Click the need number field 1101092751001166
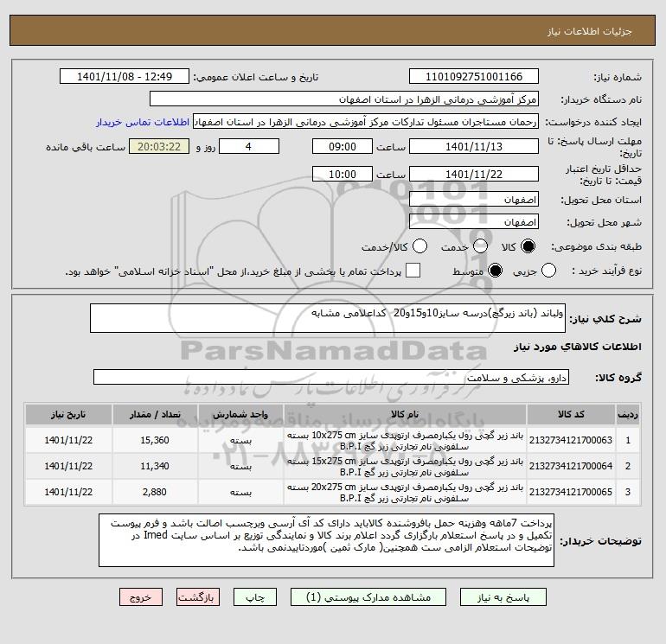 474,77
